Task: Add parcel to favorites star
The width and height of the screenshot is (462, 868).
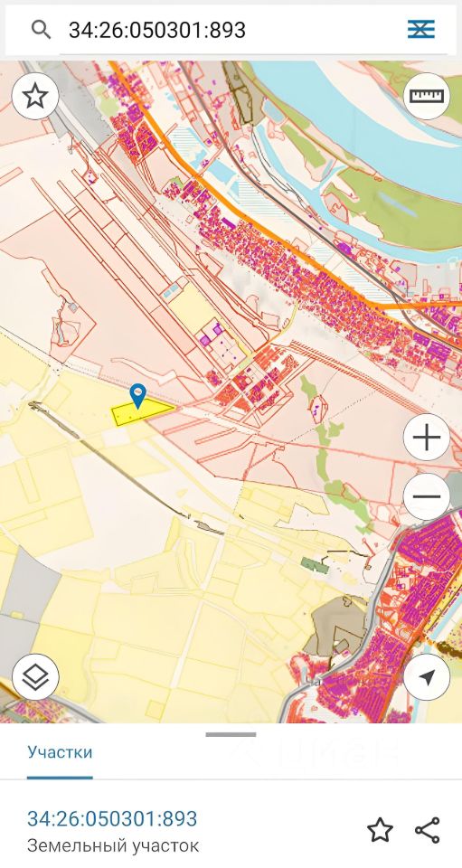Action: point(380,830)
